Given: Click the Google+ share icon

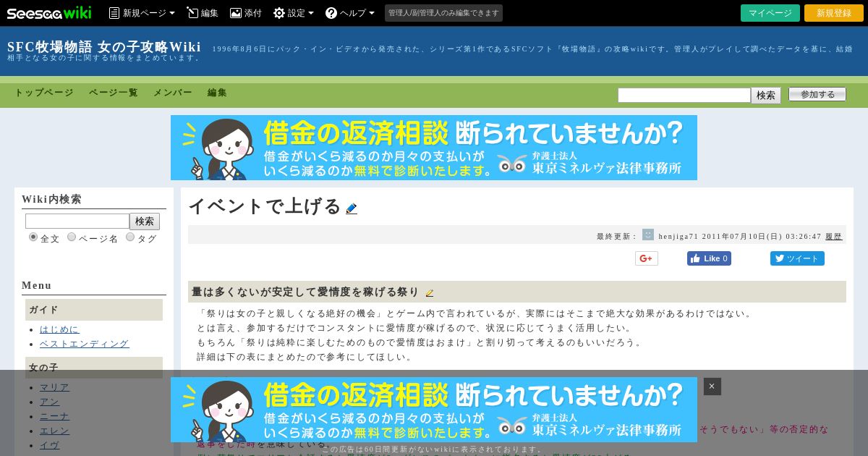Looking at the screenshot, I should coord(647,258).
